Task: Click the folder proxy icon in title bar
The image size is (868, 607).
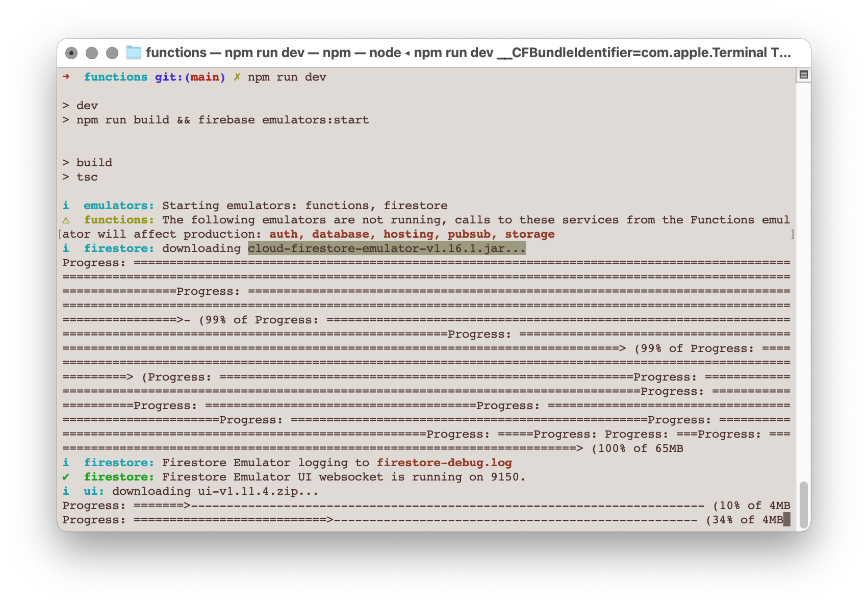Action: 133,53
